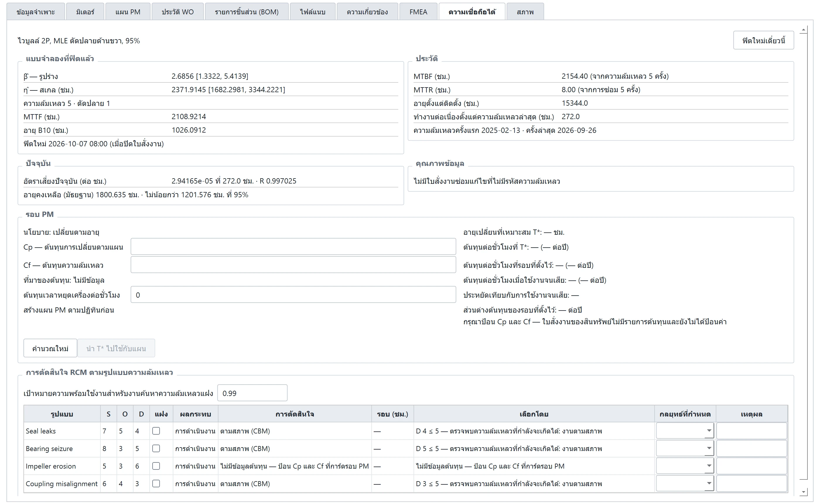Viewport: 820px width, 504px height.
Task: Switch to the มิเตอร์ tab
Action: click(85, 12)
